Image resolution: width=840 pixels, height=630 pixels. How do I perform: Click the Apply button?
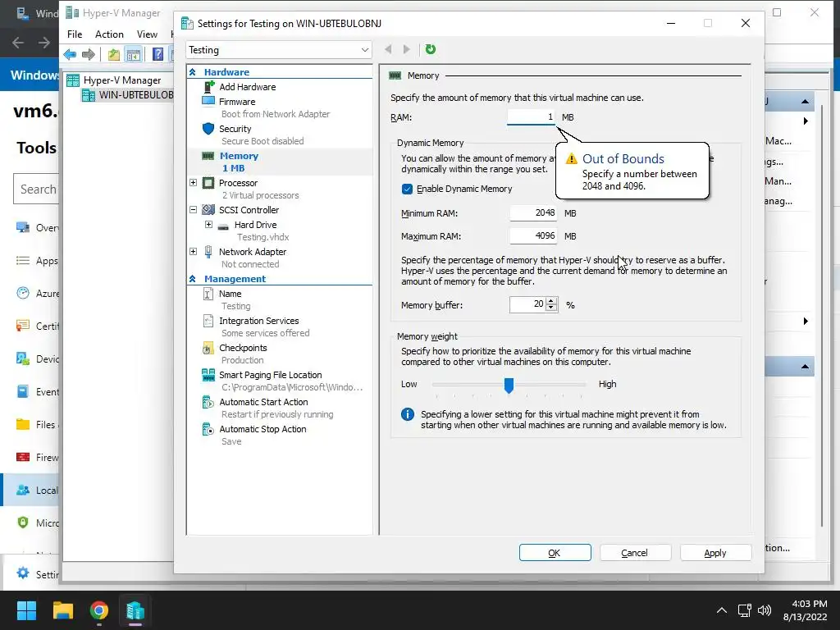tap(715, 553)
